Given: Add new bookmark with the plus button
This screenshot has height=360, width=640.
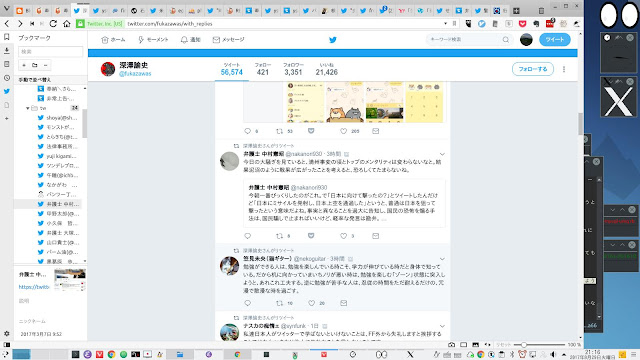Looking at the screenshot, I should click(24, 65).
